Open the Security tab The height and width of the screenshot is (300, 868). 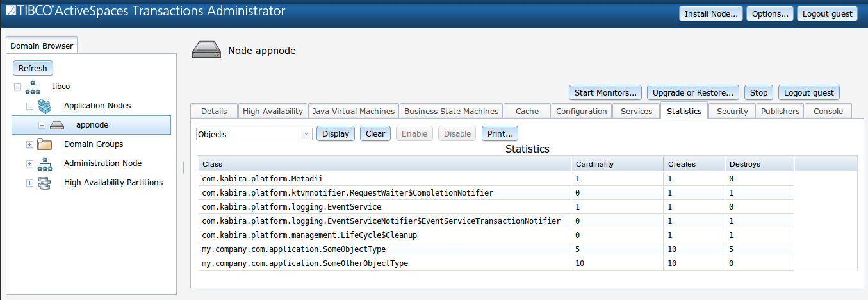pyautogui.click(x=732, y=111)
